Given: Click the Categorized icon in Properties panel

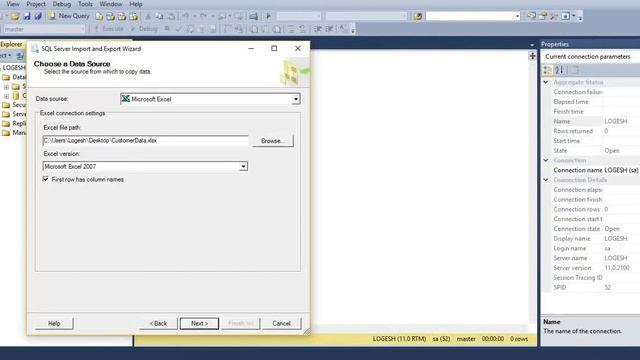Looking at the screenshot, I should click(x=548, y=70).
